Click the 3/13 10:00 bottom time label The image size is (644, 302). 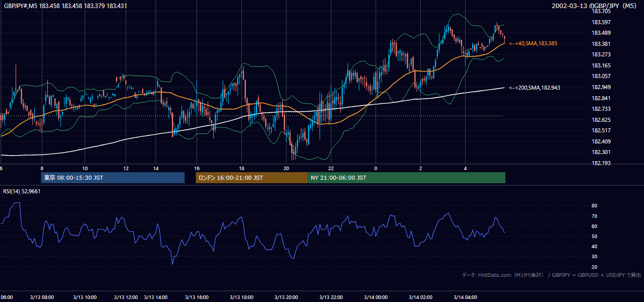(85, 297)
